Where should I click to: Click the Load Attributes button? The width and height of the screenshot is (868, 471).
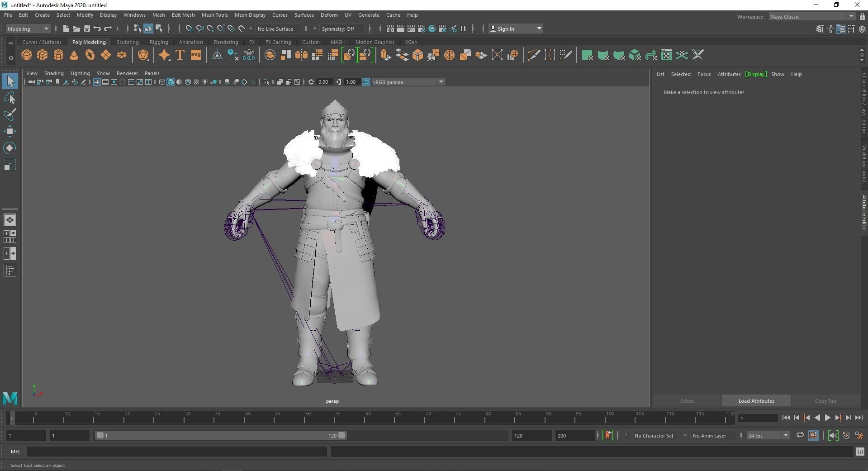click(x=756, y=401)
